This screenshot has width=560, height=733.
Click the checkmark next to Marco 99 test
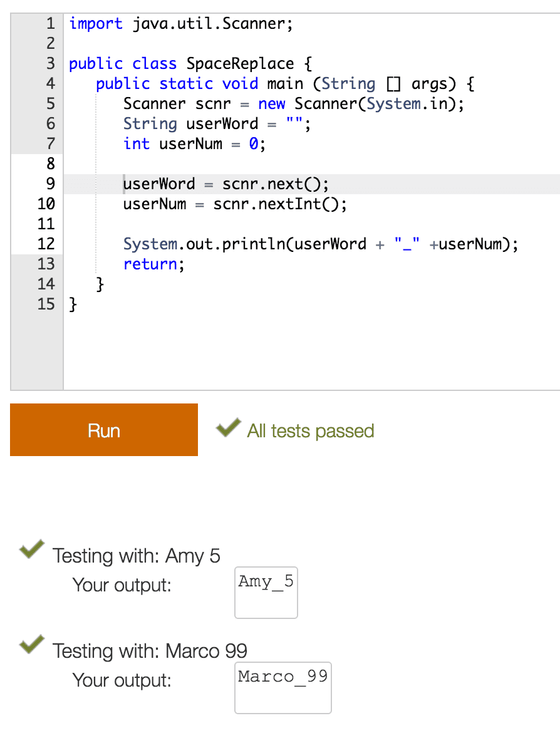(32, 644)
